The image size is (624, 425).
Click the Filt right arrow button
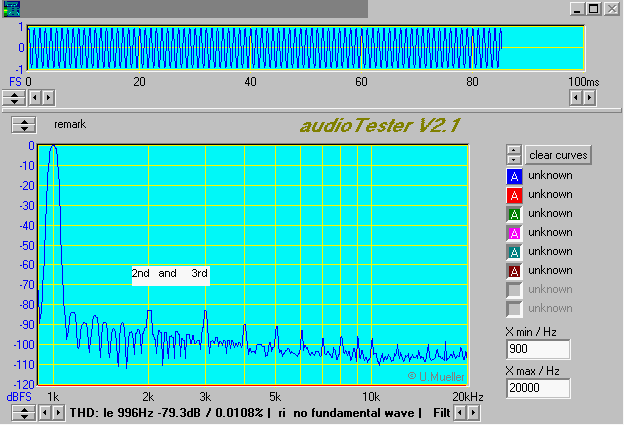(474, 413)
